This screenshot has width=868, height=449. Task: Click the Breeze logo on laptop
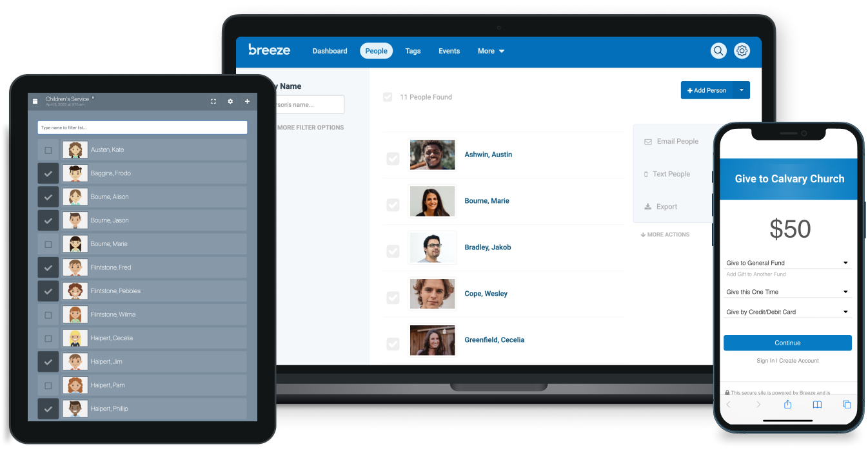(270, 50)
